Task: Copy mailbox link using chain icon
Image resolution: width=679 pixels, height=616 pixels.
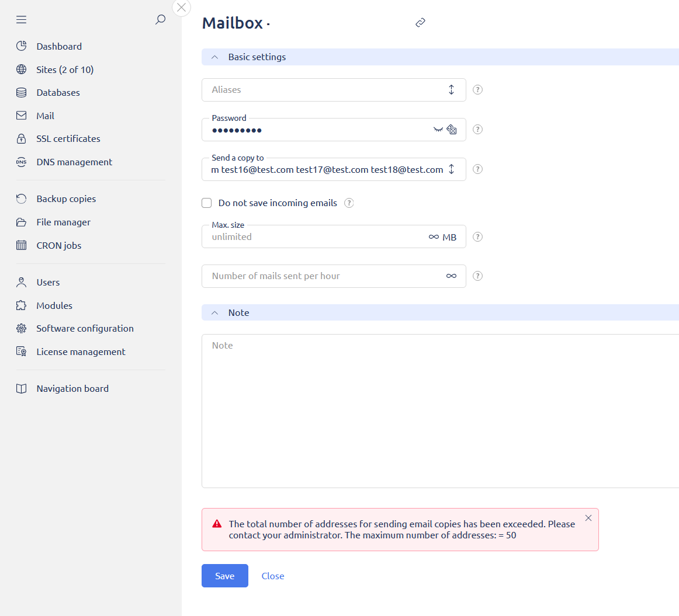Action: click(420, 23)
